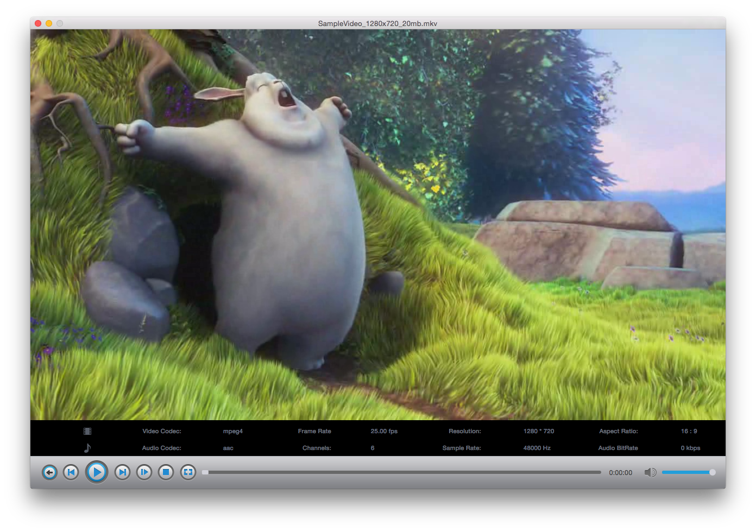The width and height of the screenshot is (756, 532).
Task: Click the Sample Rate label
Action: tap(462, 448)
